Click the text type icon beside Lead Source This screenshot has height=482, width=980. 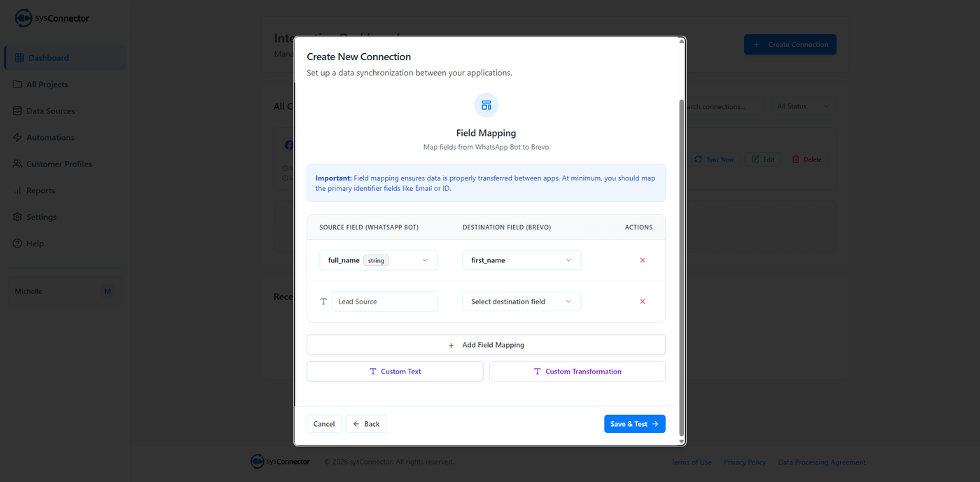point(323,302)
